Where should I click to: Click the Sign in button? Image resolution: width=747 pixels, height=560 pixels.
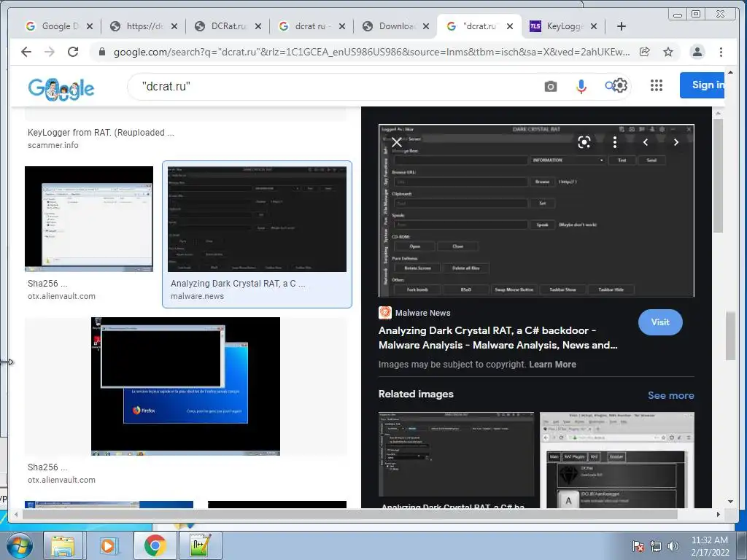click(703, 85)
